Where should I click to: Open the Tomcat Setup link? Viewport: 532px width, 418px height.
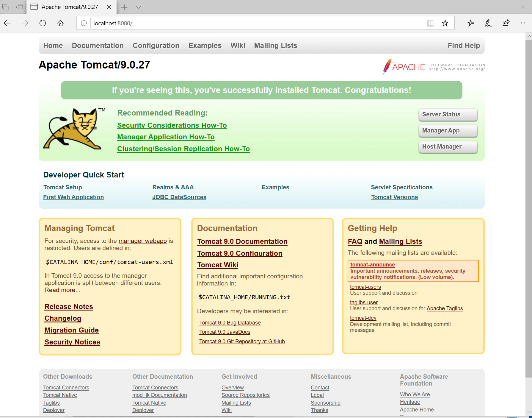tap(62, 187)
